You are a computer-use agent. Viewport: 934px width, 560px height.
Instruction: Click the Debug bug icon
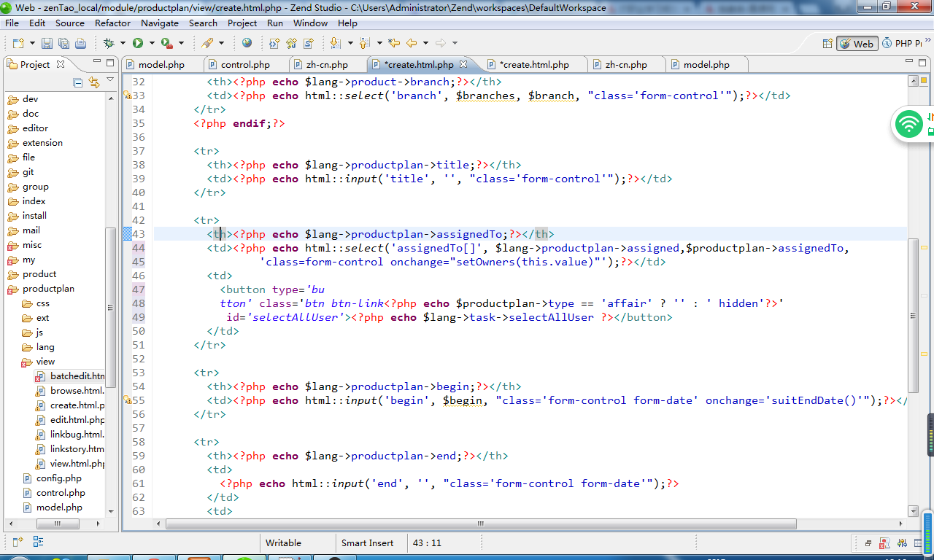coord(109,44)
